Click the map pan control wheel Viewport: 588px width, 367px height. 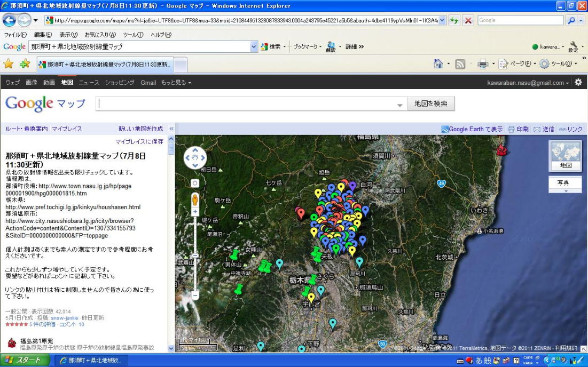[x=195, y=158]
